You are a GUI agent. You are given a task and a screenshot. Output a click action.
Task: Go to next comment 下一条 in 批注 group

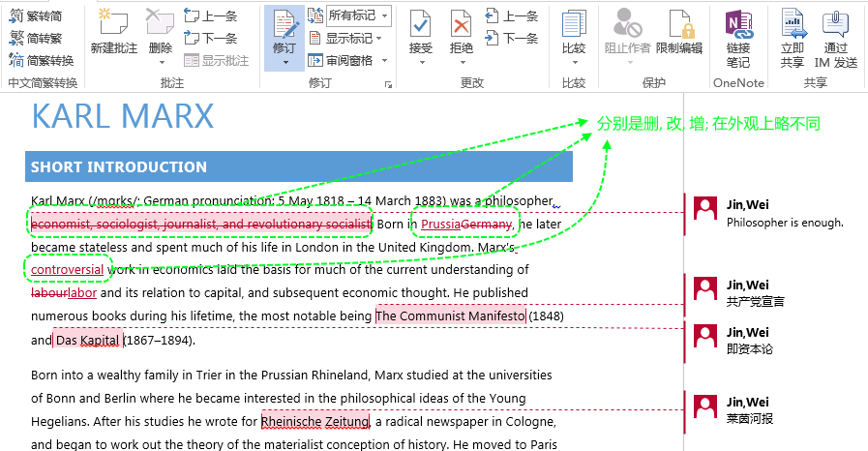(x=210, y=38)
